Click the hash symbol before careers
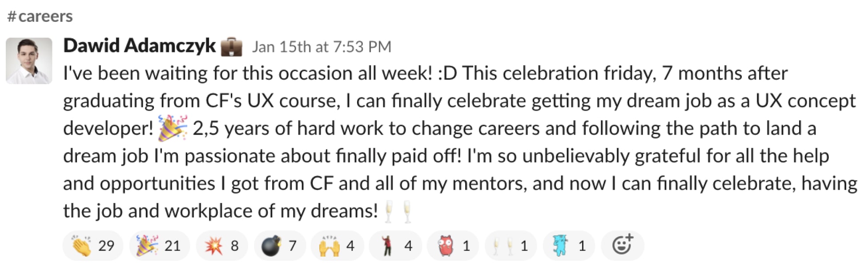The image size is (868, 274). [x=12, y=16]
